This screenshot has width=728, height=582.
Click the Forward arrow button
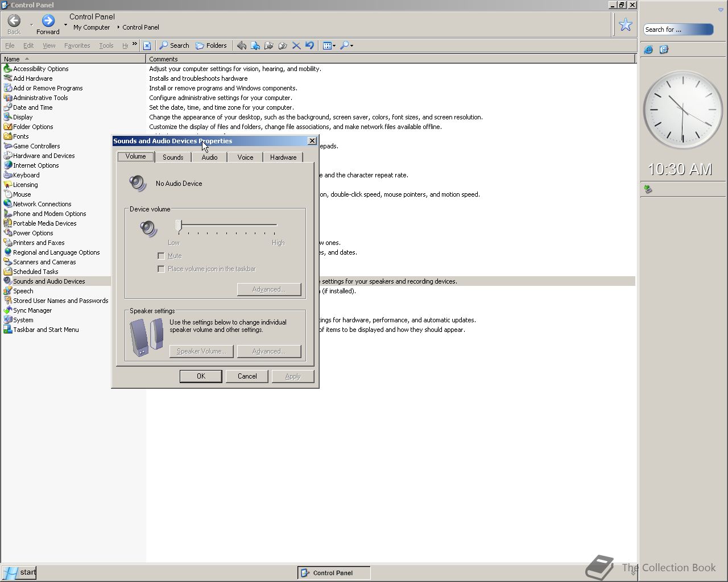point(48,24)
